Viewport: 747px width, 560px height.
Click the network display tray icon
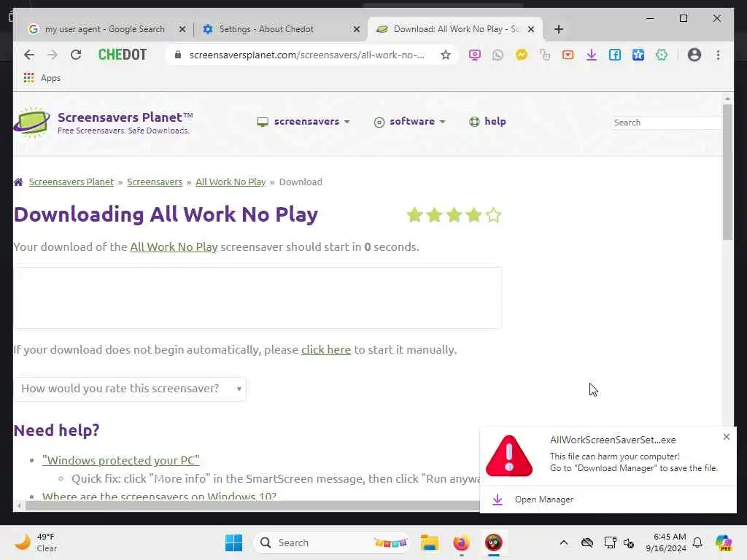pyautogui.click(x=610, y=542)
